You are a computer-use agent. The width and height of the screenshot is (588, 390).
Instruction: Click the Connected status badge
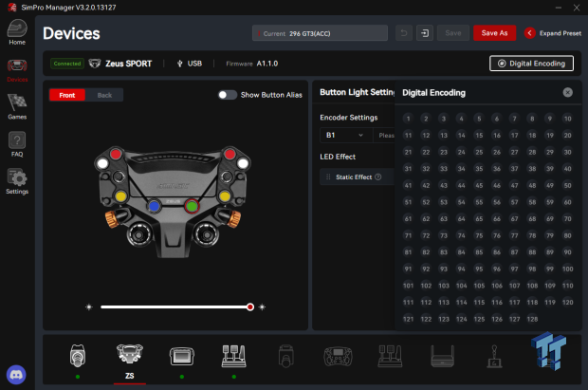[x=67, y=64]
